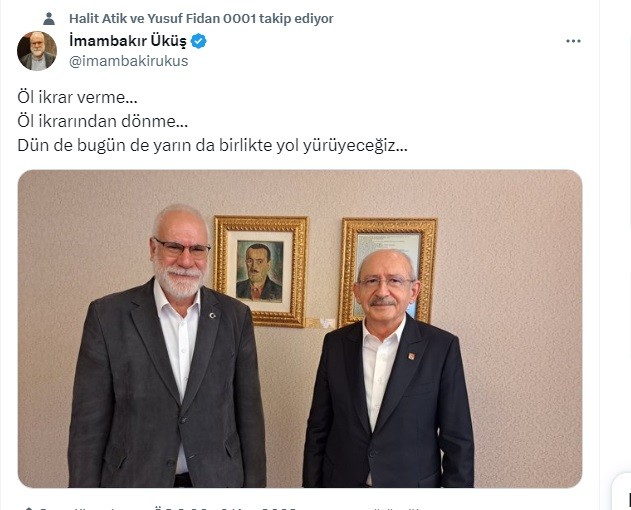Click the line "Öl ikrarından dönme..."
Screen dimensions: 631x510
click(103, 121)
